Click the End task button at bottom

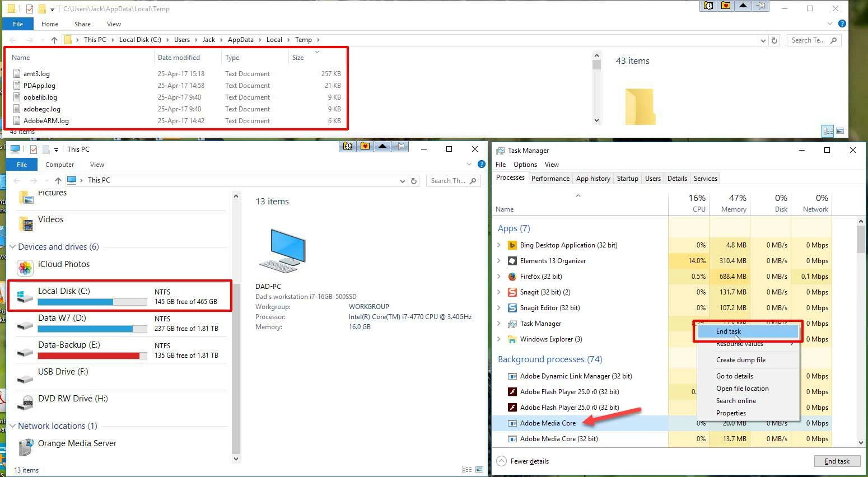point(837,461)
